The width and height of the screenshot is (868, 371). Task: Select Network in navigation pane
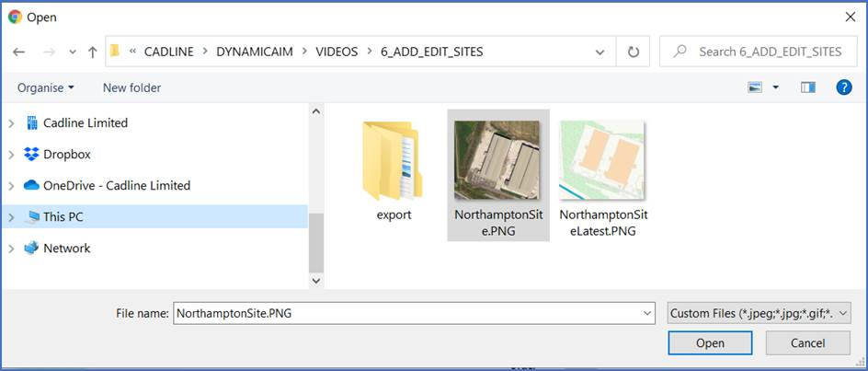coord(66,249)
